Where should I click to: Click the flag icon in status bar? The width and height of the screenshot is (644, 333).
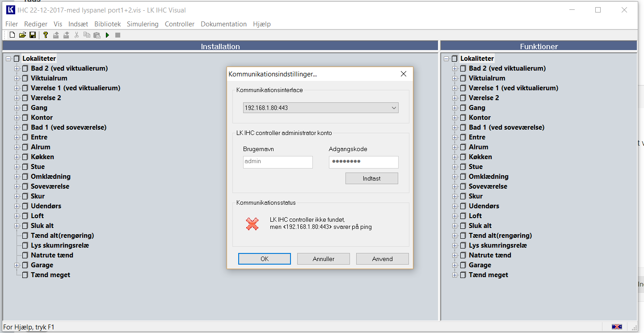[x=617, y=327]
